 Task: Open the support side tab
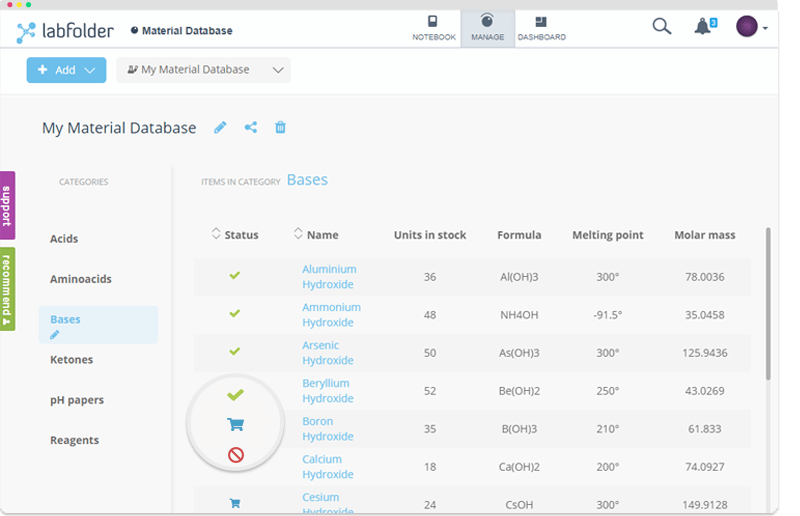tap(7, 205)
